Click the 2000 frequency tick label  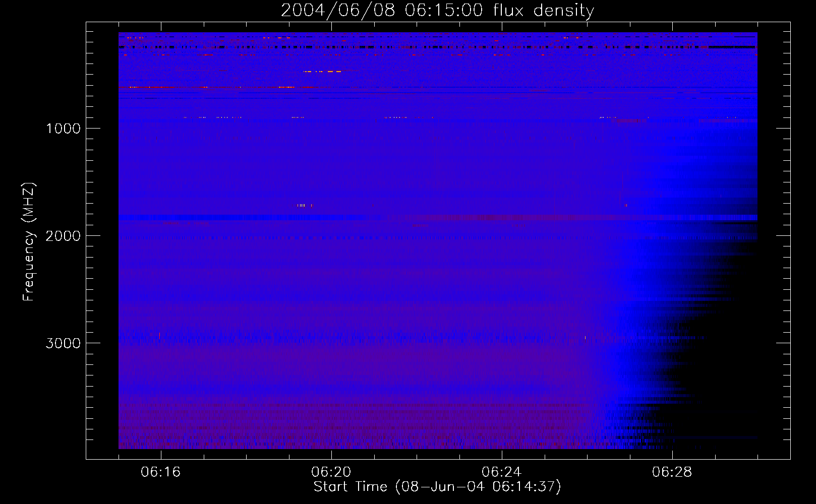[x=63, y=236]
